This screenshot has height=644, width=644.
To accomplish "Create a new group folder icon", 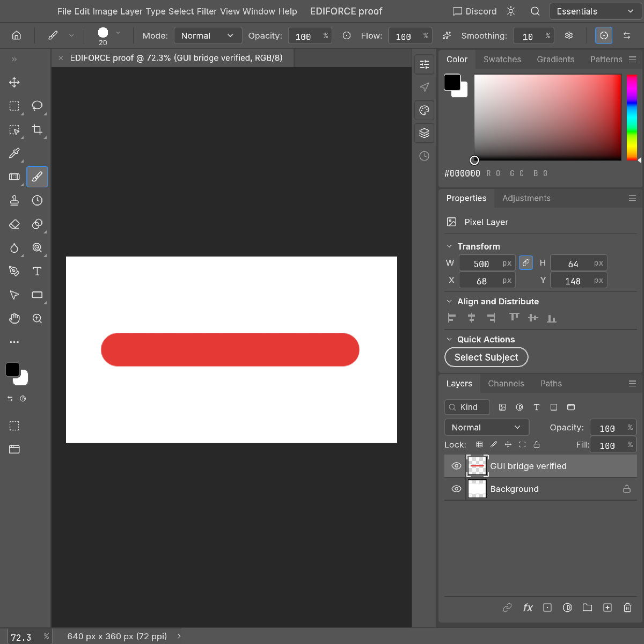I will coord(588,608).
